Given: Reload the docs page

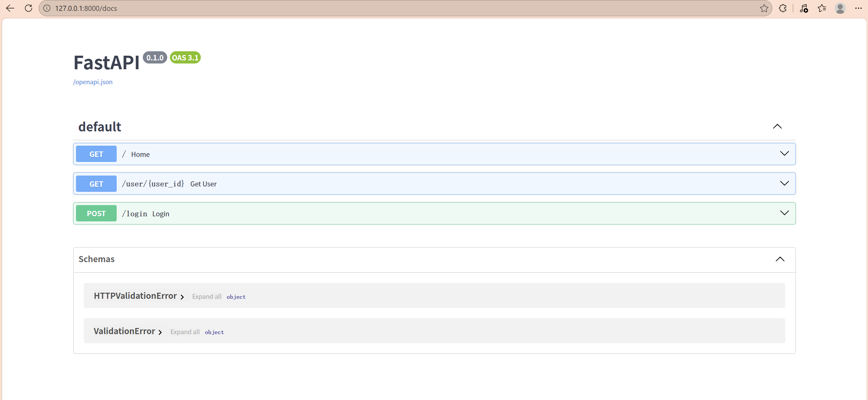Looking at the screenshot, I should coord(28,8).
